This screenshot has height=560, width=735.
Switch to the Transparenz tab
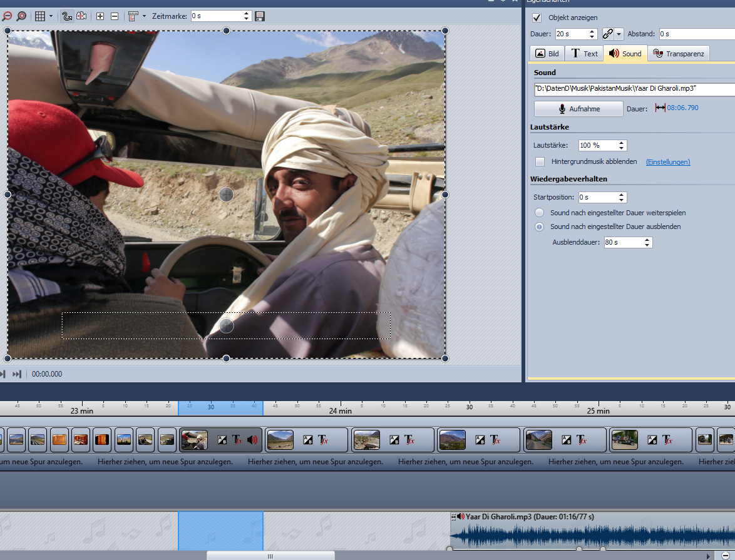(678, 54)
